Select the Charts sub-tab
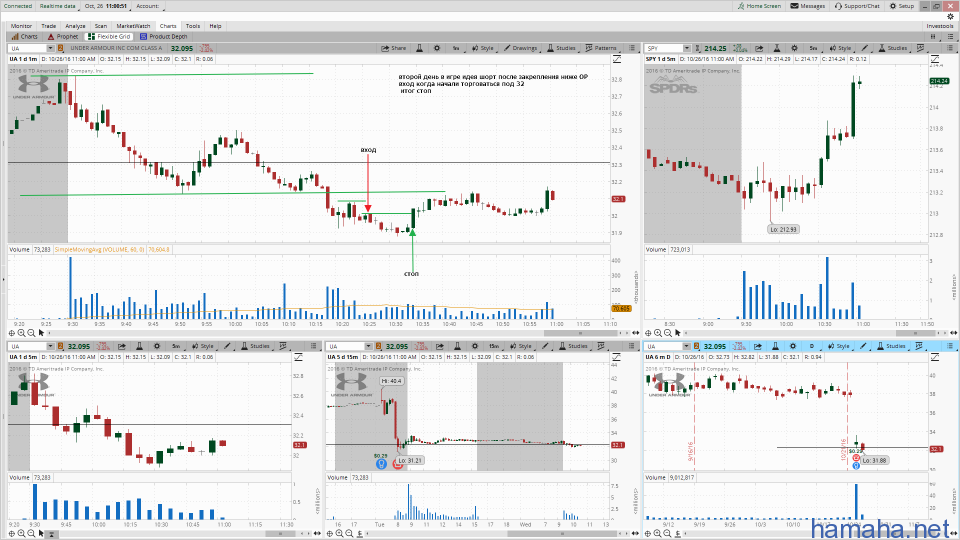 [24, 37]
